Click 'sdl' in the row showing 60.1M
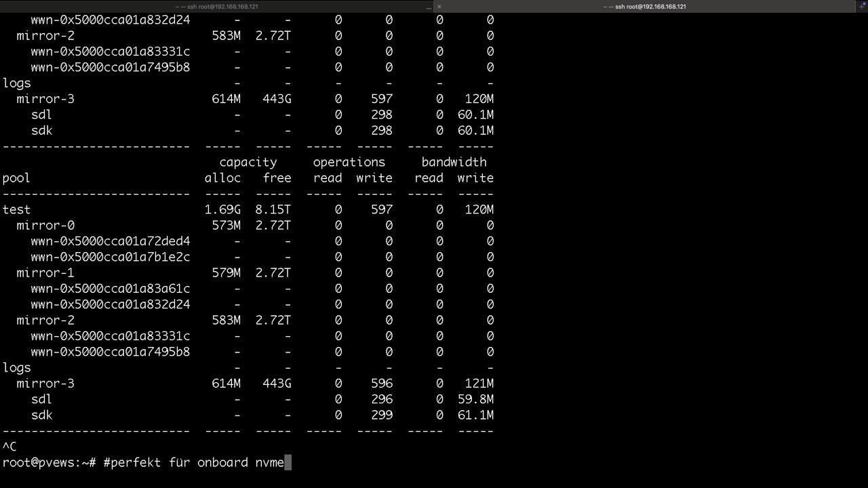This screenshot has width=868, height=488. [41, 115]
